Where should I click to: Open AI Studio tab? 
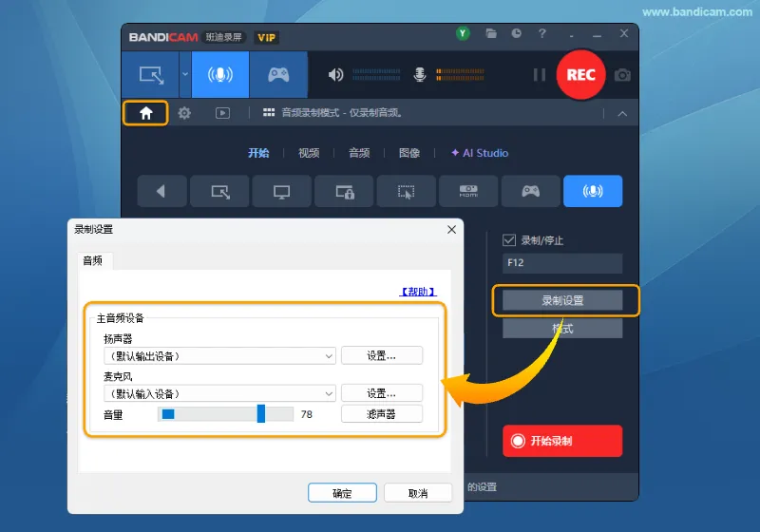(480, 153)
